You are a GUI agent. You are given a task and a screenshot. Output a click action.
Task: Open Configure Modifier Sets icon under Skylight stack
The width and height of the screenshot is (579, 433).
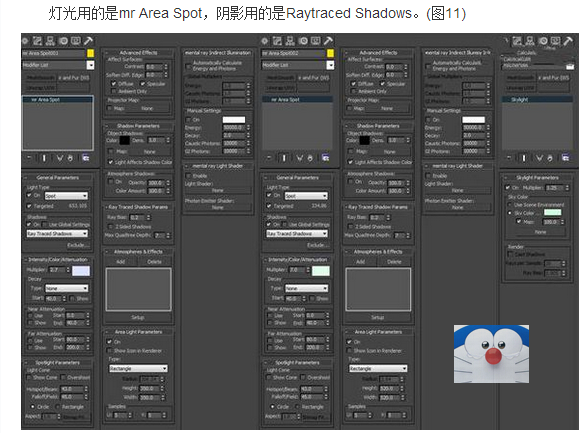coord(565,158)
